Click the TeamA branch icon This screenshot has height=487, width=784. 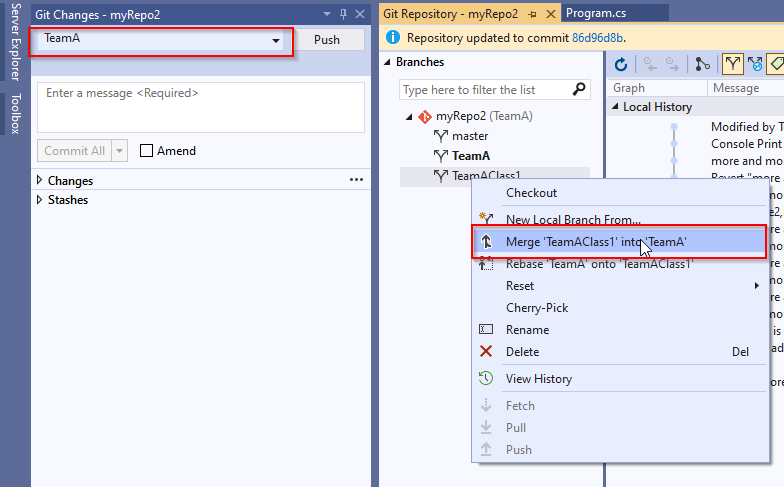[440, 156]
